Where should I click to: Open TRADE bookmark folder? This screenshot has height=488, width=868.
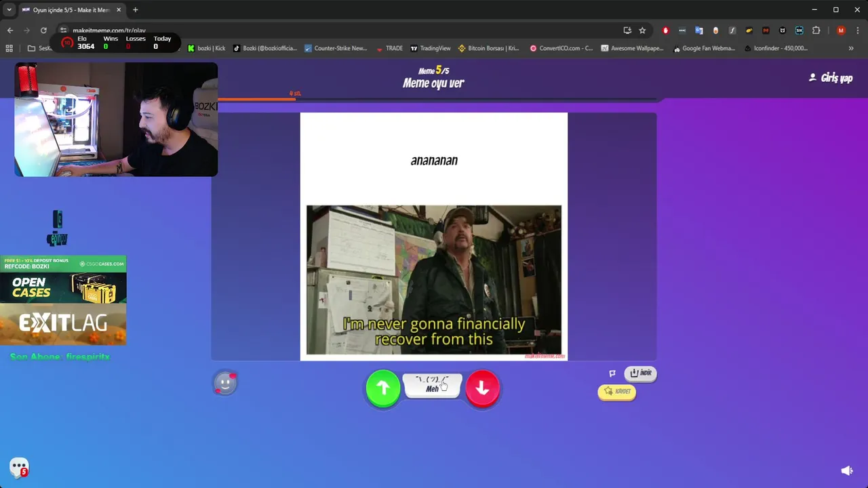(x=389, y=48)
